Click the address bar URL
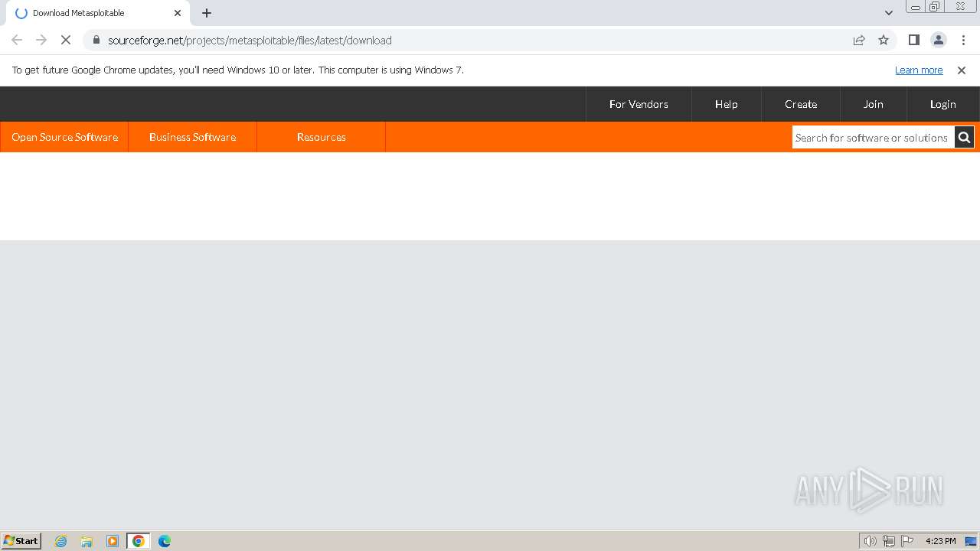980x551 pixels. click(x=250, y=40)
